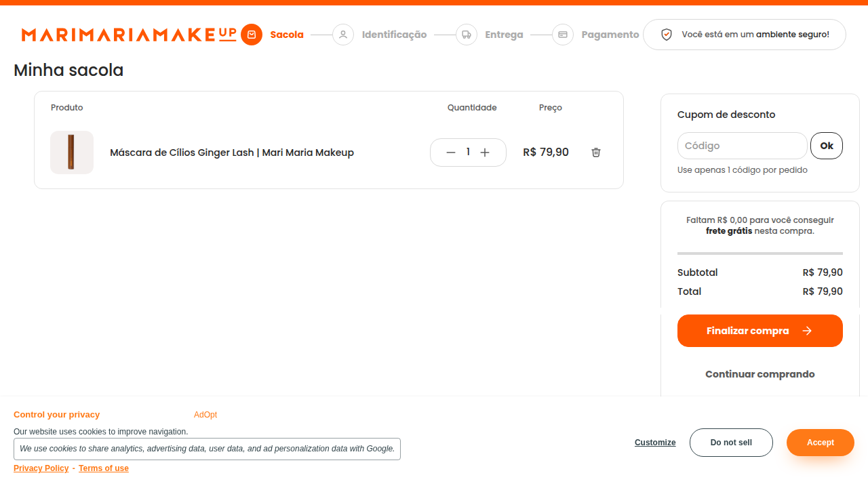Image resolution: width=868 pixels, height=488 pixels.
Task: Decrease quantity with the minus button
Action: 451,152
